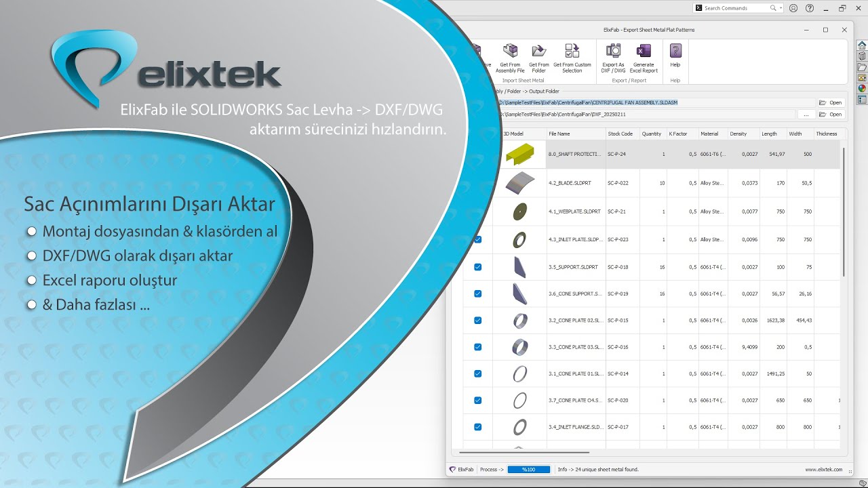Click Export As DXF / DWG icon
Viewport: 868px width, 488px height.
pos(613,51)
